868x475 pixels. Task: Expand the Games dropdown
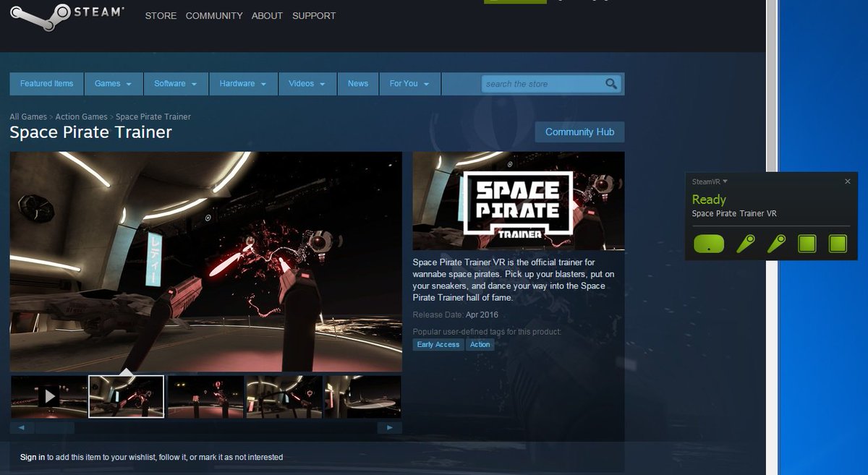point(114,84)
